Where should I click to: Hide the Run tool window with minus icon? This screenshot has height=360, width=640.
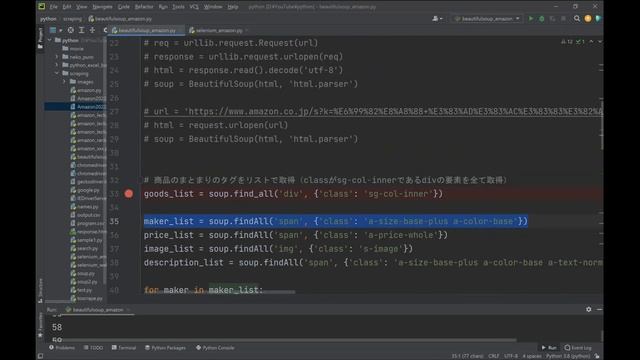tap(599, 309)
